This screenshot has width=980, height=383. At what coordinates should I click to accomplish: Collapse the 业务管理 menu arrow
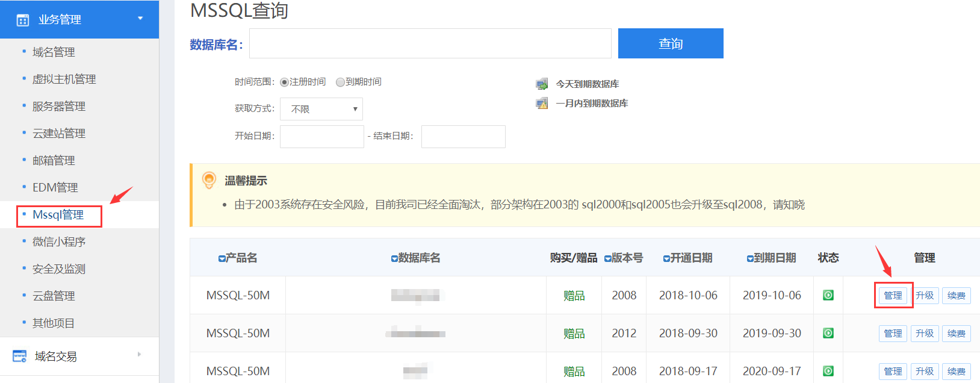click(x=140, y=19)
